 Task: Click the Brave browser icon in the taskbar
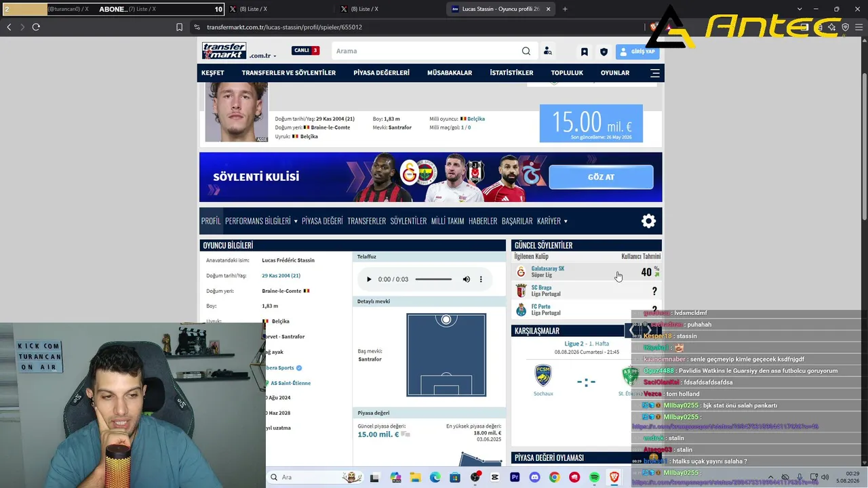click(x=614, y=477)
